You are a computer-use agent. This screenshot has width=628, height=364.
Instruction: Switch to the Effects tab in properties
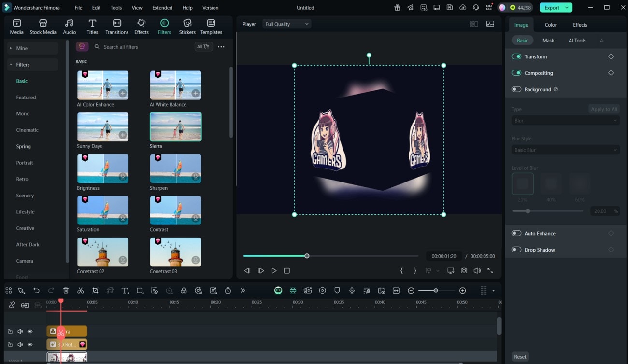coord(580,25)
